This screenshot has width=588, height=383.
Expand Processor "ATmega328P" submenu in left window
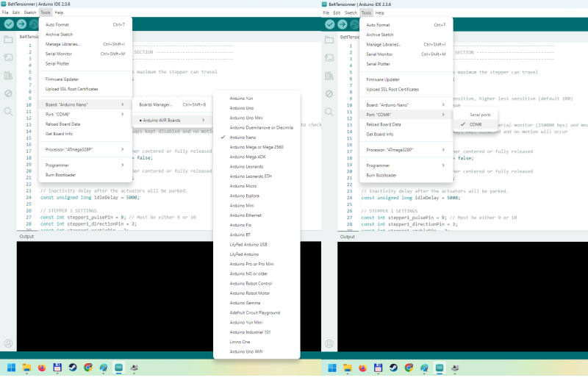click(x=85, y=150)
